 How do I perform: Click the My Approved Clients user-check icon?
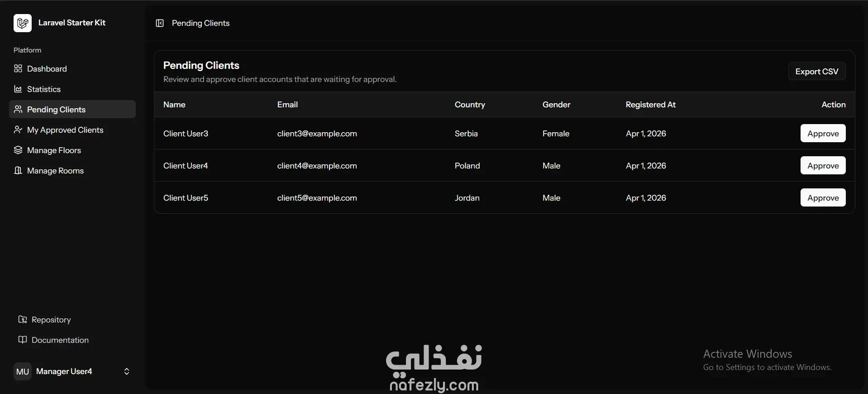pyautogui.click(x=18, y=130)
